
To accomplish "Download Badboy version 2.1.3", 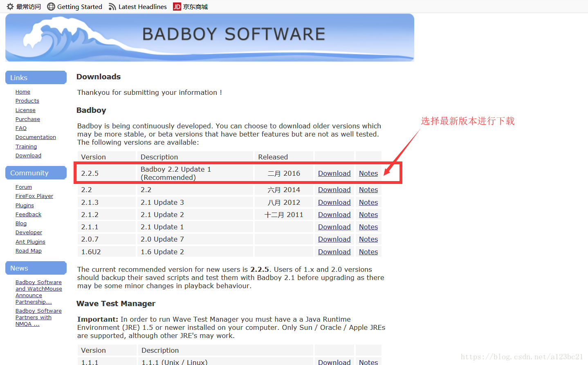I will tap(334, 202).
